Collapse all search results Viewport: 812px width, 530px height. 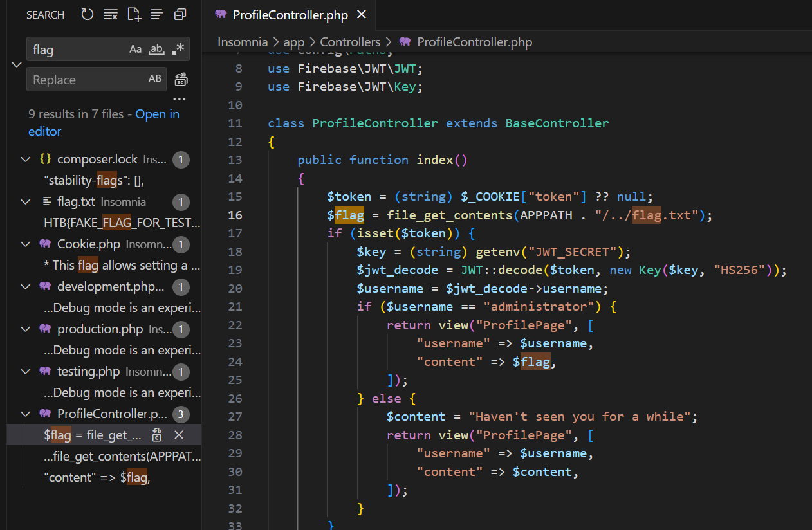click(180, 14)
